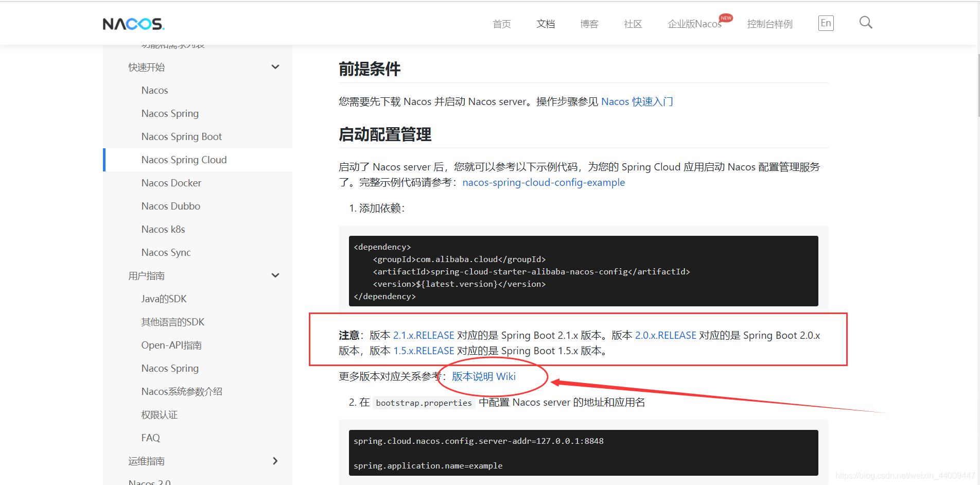Collapse the 用户指南 section chevron

pos(275,275)
